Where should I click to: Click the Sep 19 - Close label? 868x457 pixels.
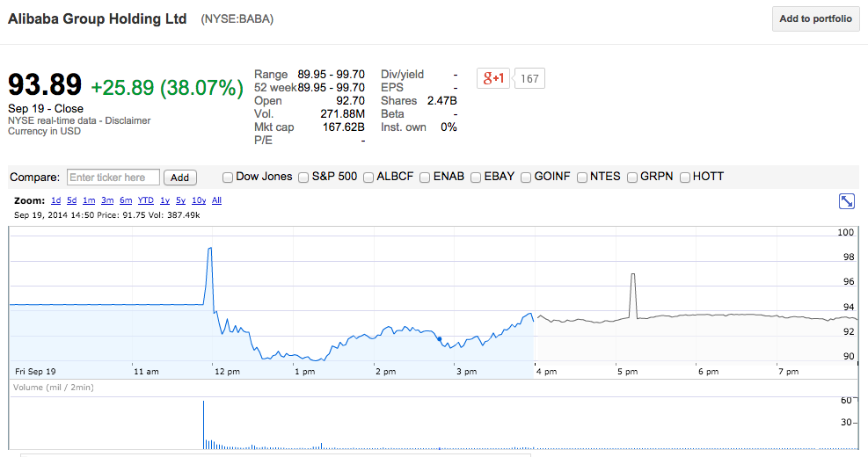click(46, 108)
